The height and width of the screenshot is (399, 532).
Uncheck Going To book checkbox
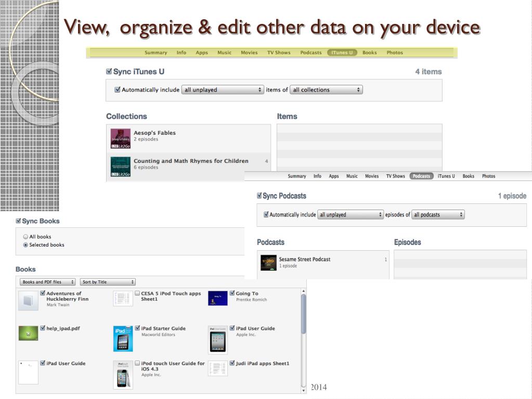[x=232, y=293]
